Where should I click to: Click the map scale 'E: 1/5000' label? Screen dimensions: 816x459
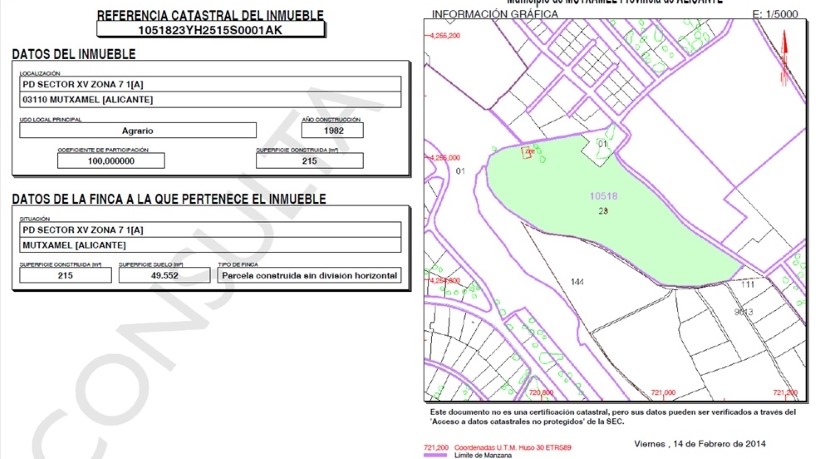[776, 16]
